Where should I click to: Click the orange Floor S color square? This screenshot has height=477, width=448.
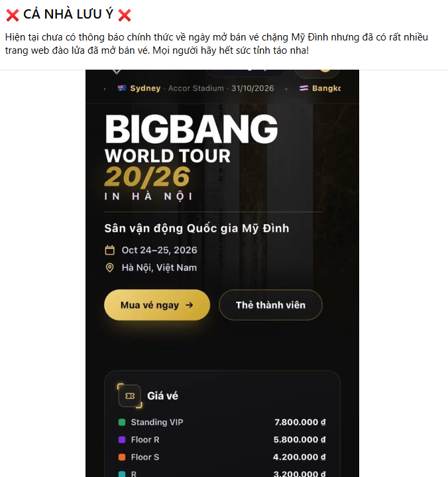[x=122, y=457]
